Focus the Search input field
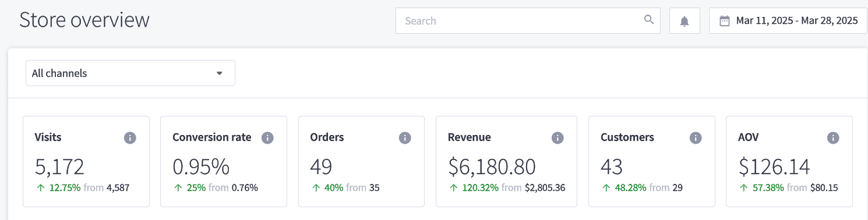 pos(528,21)
